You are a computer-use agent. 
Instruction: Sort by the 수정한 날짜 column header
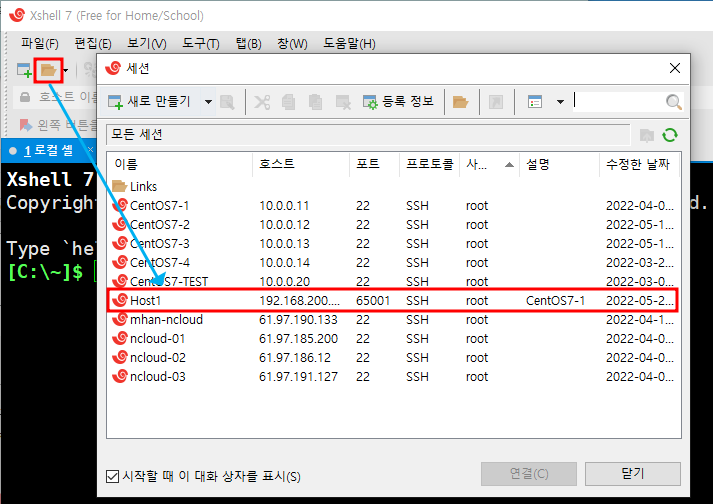click(x=639, y=164)
